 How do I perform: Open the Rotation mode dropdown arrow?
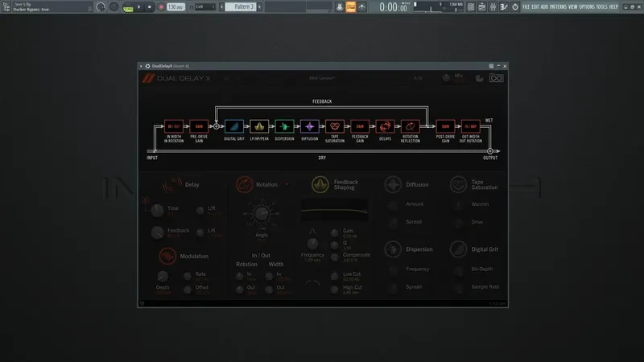pos(287,185)
